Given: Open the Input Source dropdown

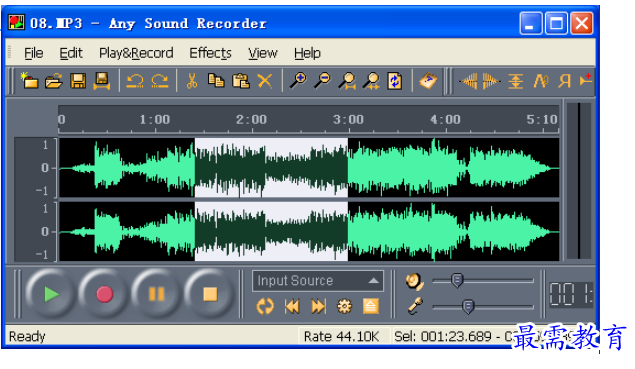Looking at the screenshot, I should pyautogui.click(x=318, y=281).
